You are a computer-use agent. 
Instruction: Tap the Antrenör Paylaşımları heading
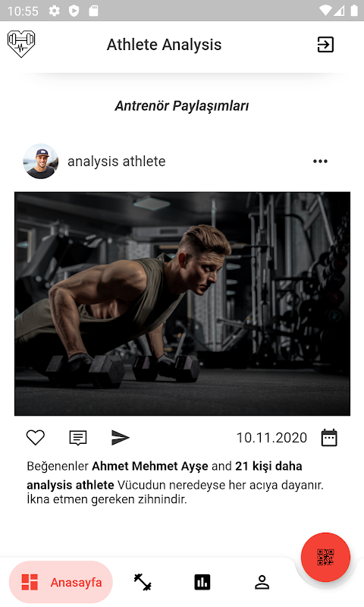[182, 105]
